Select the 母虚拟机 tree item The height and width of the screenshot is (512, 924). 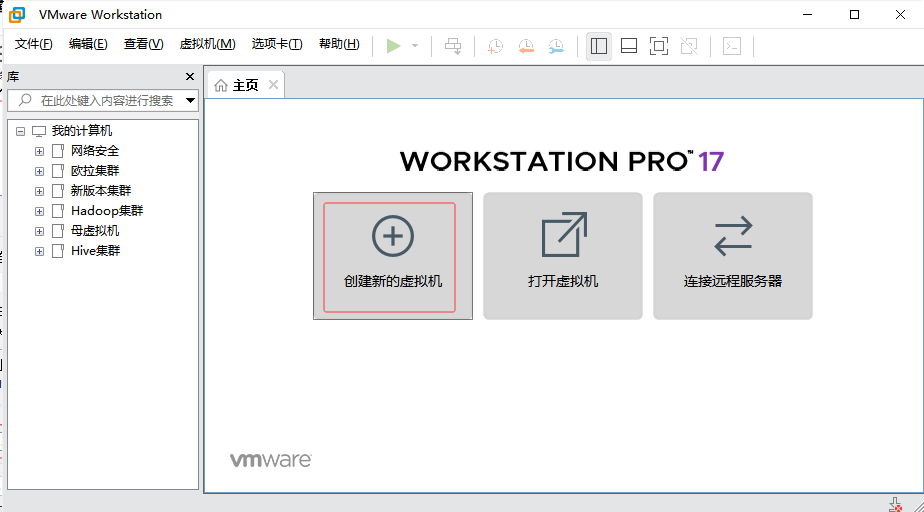pos(95,231)
